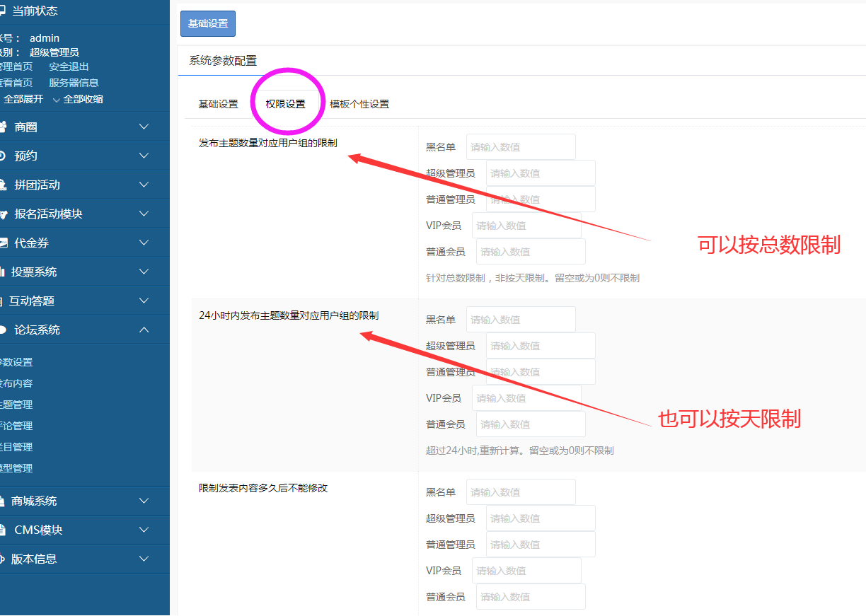Expand the 代金券 menu chevron
The height and width of the screenshot is (616, 866).
[144, 243]
